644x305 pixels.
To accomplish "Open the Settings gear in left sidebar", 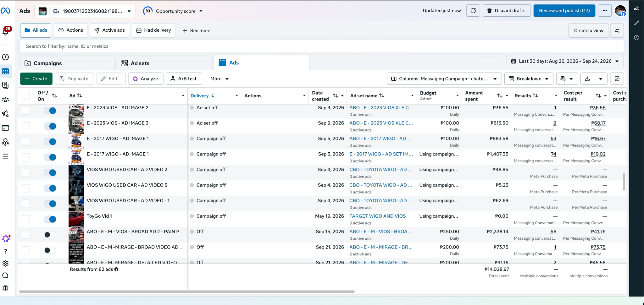I will [x=5, y=264].
